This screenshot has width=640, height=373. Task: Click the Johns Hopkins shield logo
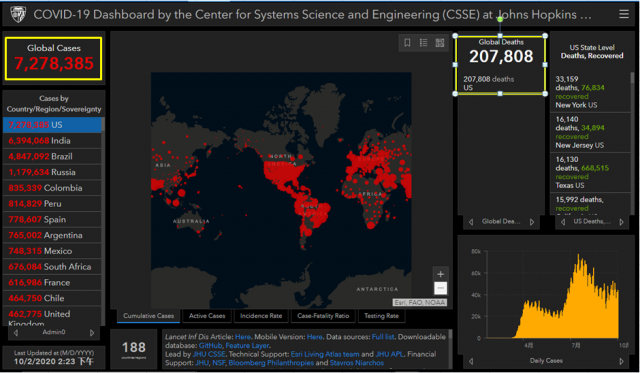18,15
